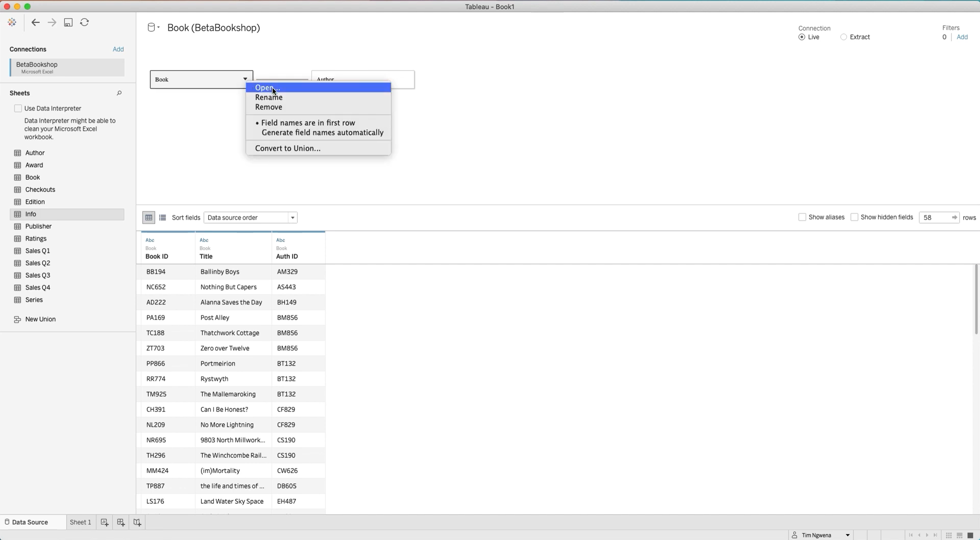Check Show aliases checkbox
The image size is (980, 540).
point(802,217)
